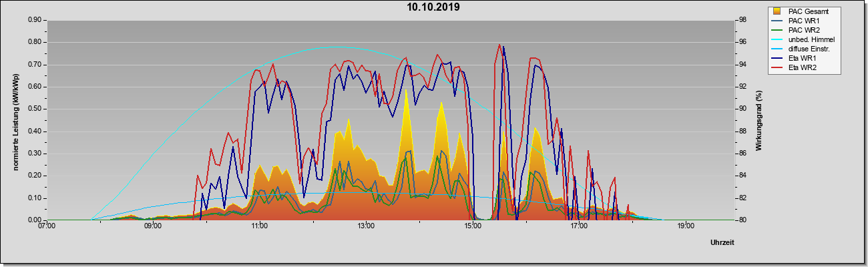
Task: Click the Wirkungsgrad (%) right axis label
Action: 758,120
